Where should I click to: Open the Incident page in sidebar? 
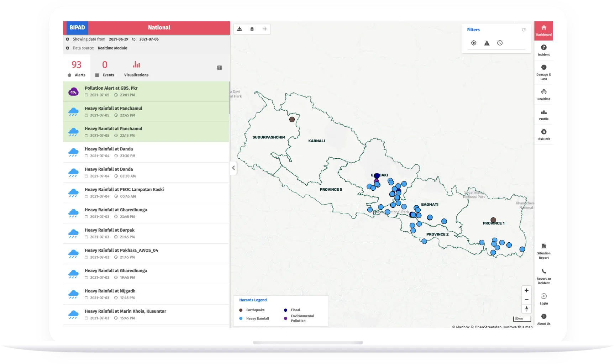[543, 50]
